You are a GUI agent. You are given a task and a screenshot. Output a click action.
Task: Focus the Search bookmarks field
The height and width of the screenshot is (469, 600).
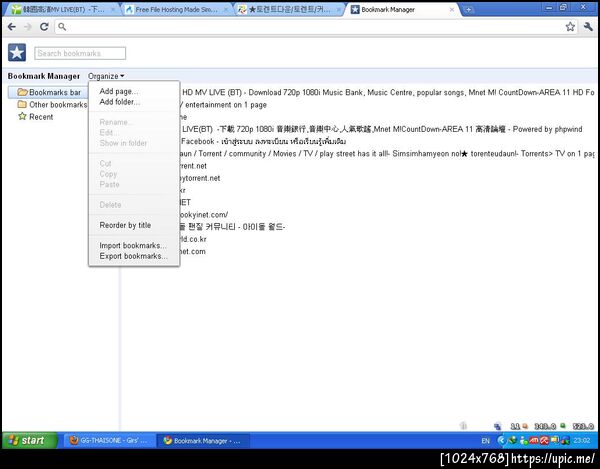pos(80,53)
